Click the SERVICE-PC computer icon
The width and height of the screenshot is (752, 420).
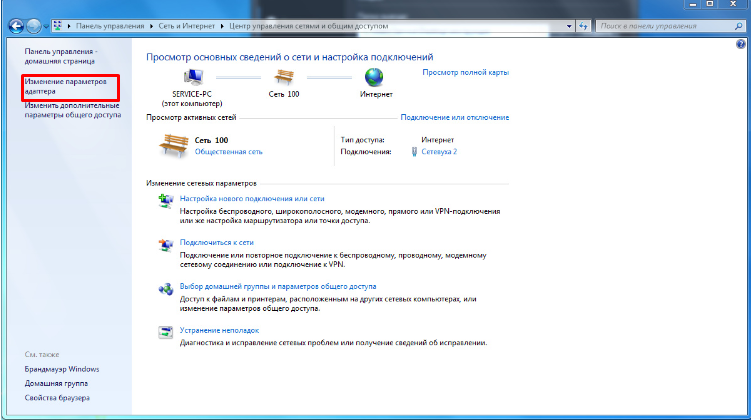coord(193,77)
